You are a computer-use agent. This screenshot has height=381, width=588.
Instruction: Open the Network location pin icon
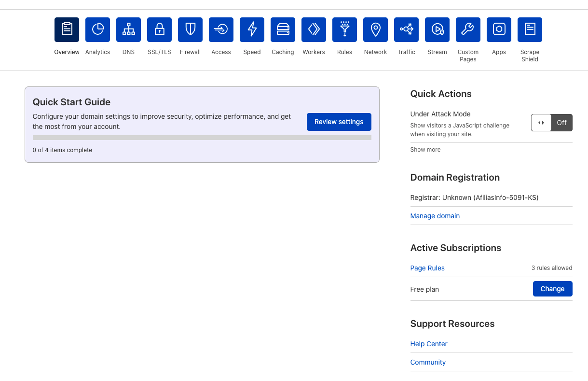pyautogui.click(x=375, y=29)
